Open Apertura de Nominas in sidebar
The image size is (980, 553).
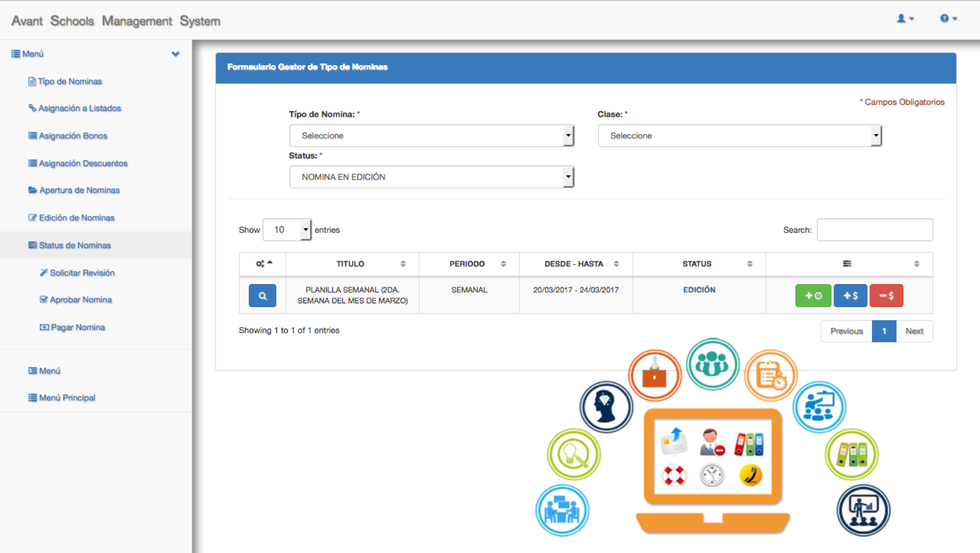coord(79,191)
